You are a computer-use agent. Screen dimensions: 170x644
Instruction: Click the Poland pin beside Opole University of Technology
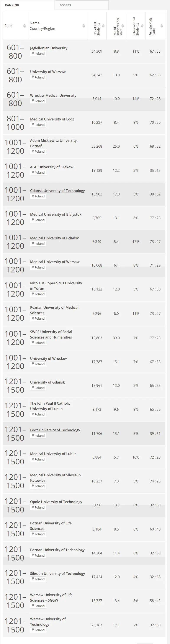tap(38, 507)
